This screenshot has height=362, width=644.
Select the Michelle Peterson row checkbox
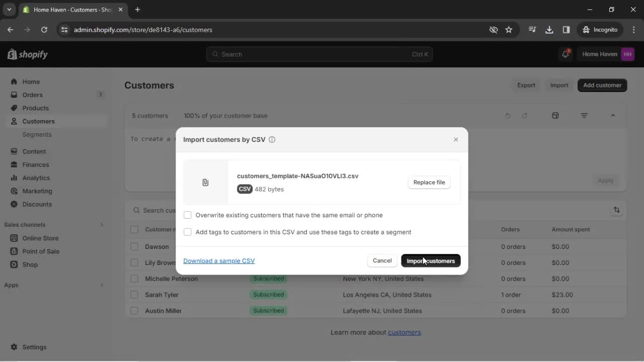tap(134, 279)
